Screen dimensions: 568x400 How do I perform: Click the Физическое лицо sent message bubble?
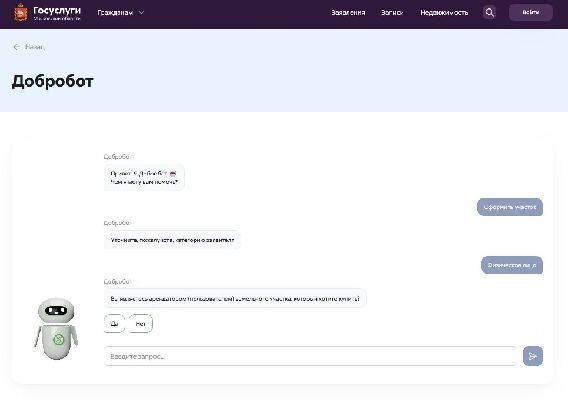pyautogui.click(x=511, y=265)
